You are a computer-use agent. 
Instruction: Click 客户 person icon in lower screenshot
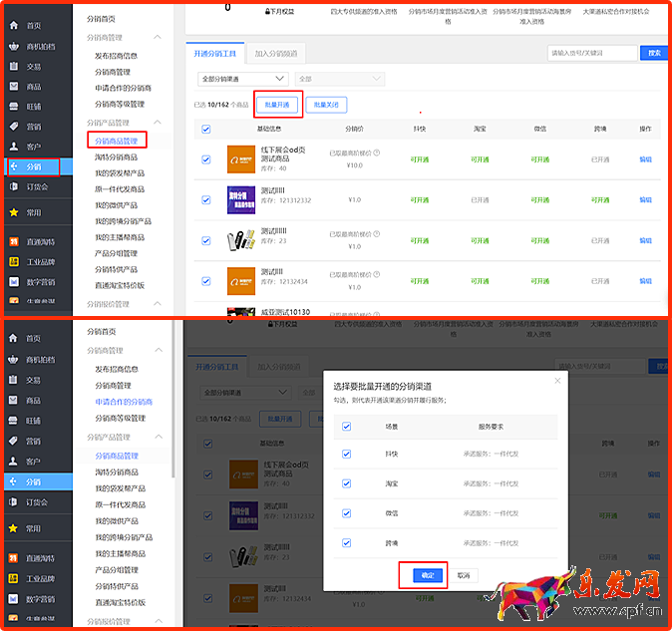coord(13,461)
